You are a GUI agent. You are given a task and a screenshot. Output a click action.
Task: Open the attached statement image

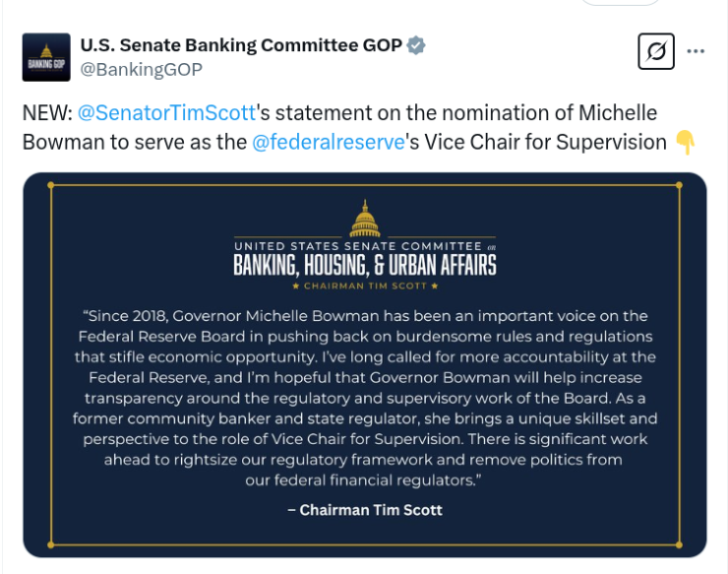365,365
